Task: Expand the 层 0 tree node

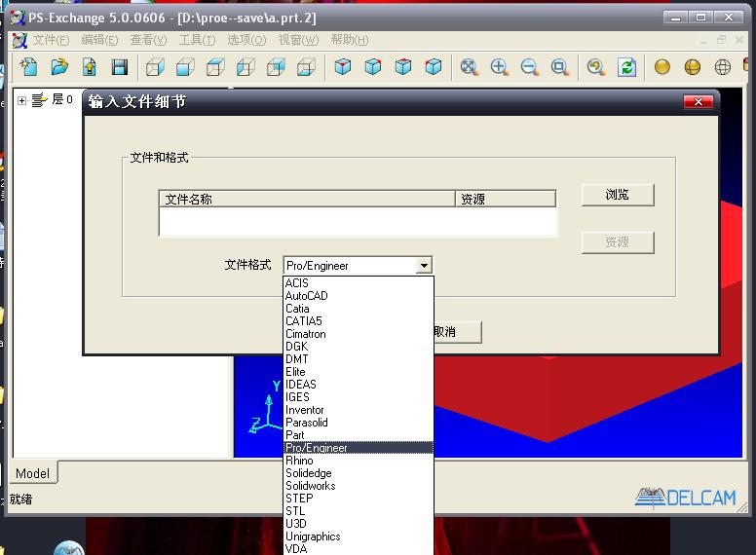Action: 21,100
